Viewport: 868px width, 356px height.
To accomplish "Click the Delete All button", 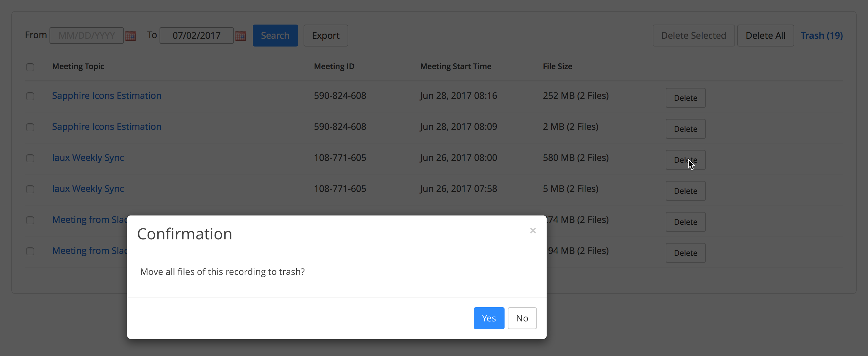I will pyautogui.click(x=765, y=36).
